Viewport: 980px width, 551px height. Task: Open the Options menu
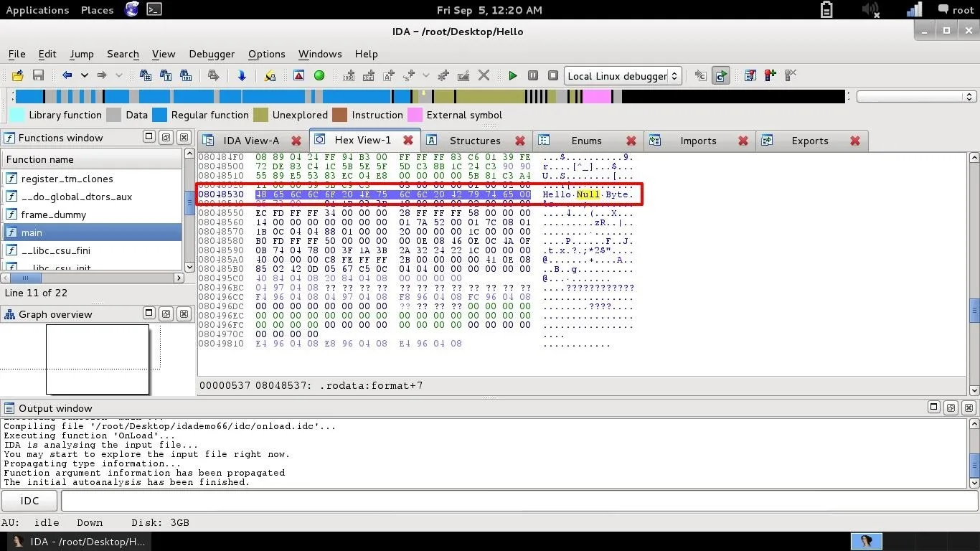[266, 54]
